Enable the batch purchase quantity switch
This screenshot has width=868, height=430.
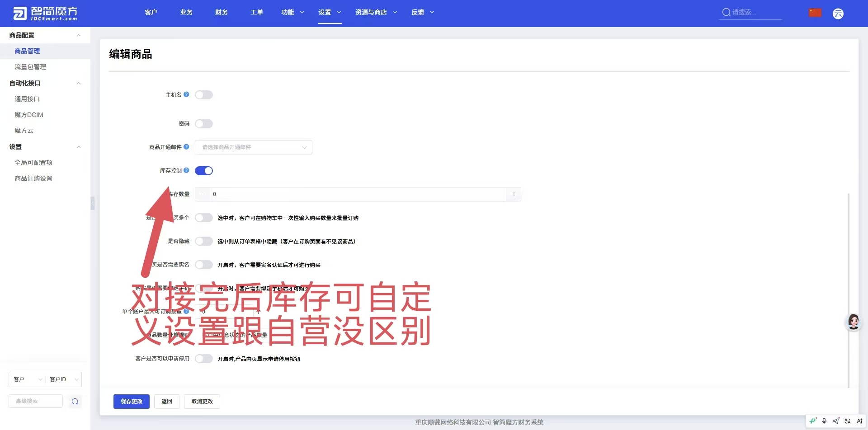coord(204,218)
